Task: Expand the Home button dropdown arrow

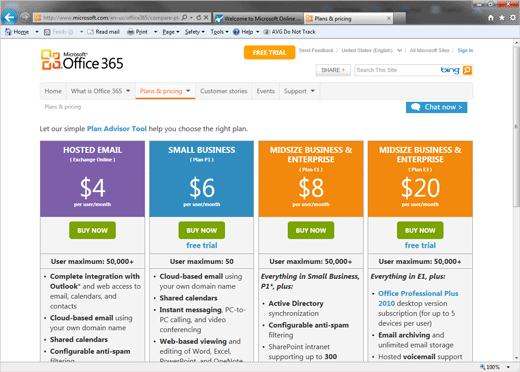Action: coord(37,32)
